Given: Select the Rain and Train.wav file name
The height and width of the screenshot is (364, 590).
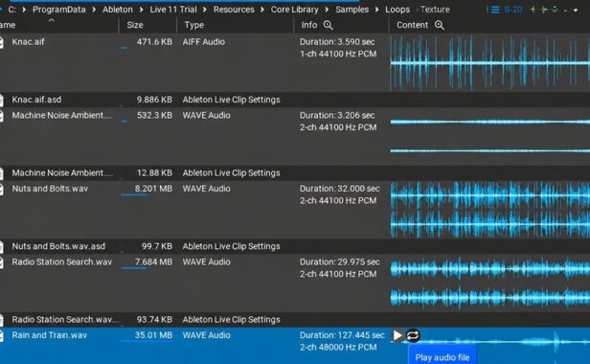Looking at the screenshot, I should (49, 335).
